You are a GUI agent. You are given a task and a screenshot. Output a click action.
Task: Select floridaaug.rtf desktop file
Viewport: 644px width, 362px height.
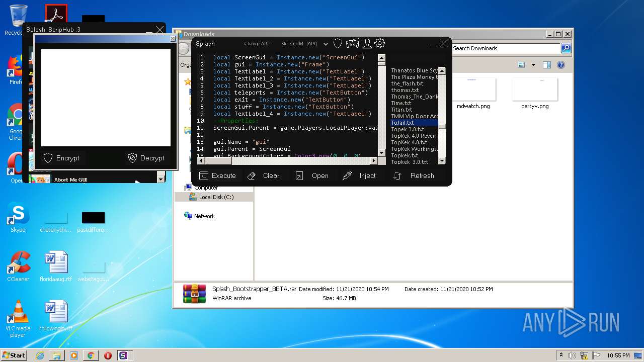56,267
